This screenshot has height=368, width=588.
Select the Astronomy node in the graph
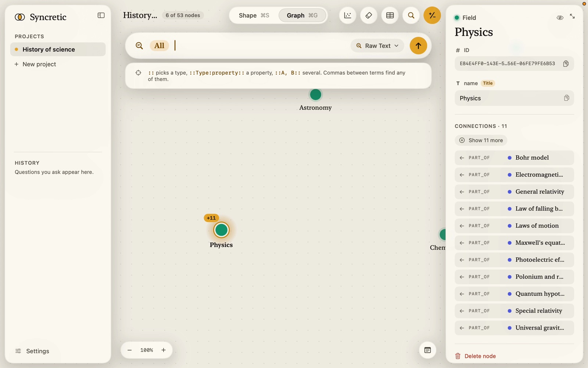315,95
